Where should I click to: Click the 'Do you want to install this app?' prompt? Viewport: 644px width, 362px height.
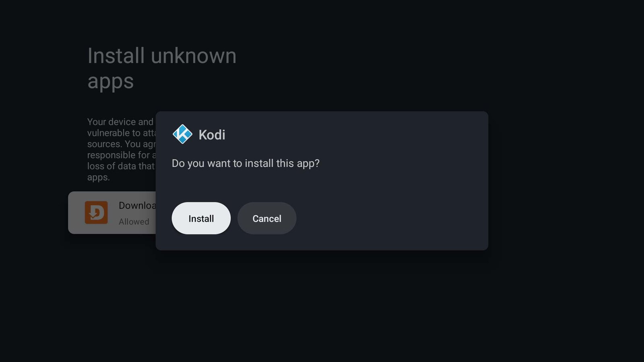(x=246, y=163)
